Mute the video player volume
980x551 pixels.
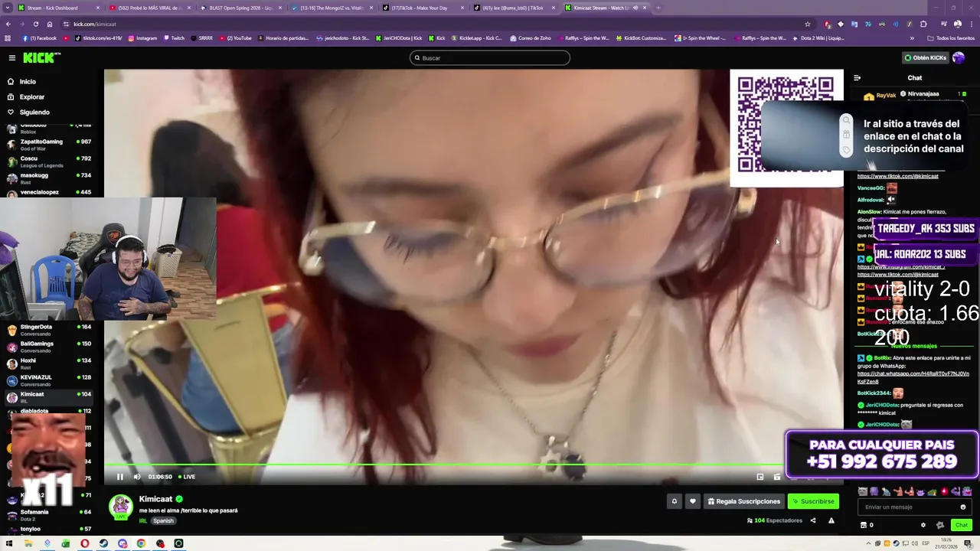coord(137,477)
